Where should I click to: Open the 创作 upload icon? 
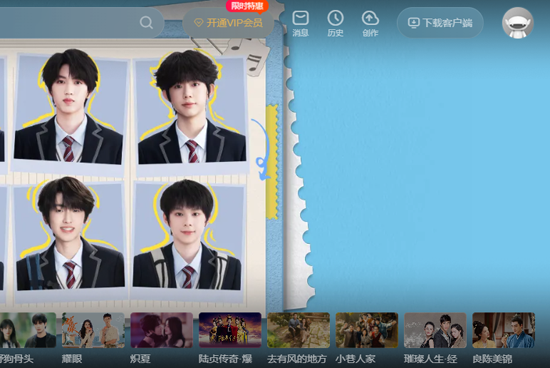[x=370, y=24]
